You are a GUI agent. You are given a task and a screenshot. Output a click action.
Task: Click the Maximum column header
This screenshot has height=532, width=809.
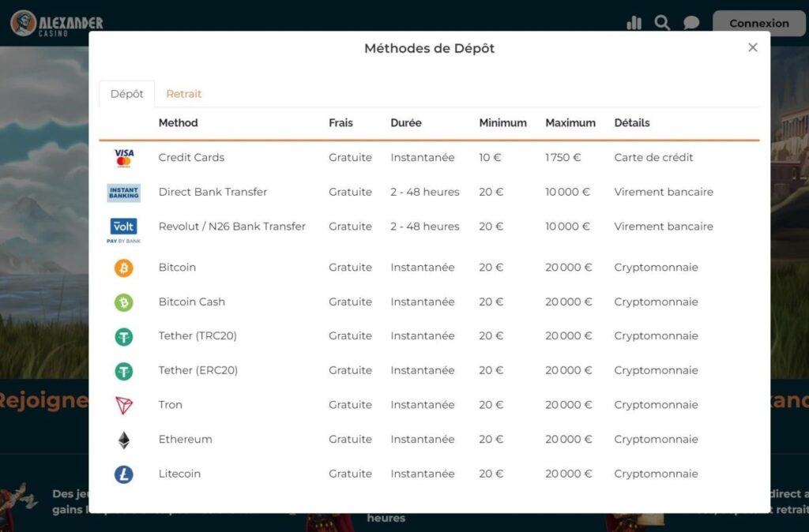pos(570,122)
